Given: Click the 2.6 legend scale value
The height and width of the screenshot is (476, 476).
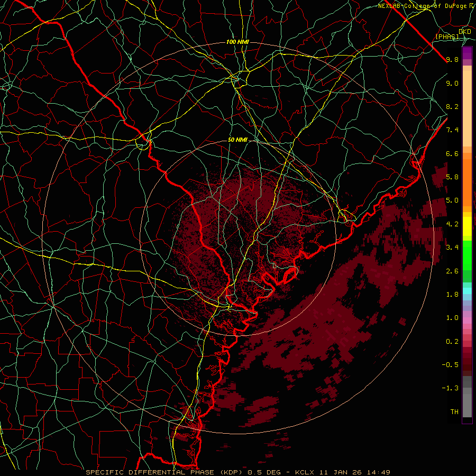Looking at the screenshot, I should [x=452, y=271].
